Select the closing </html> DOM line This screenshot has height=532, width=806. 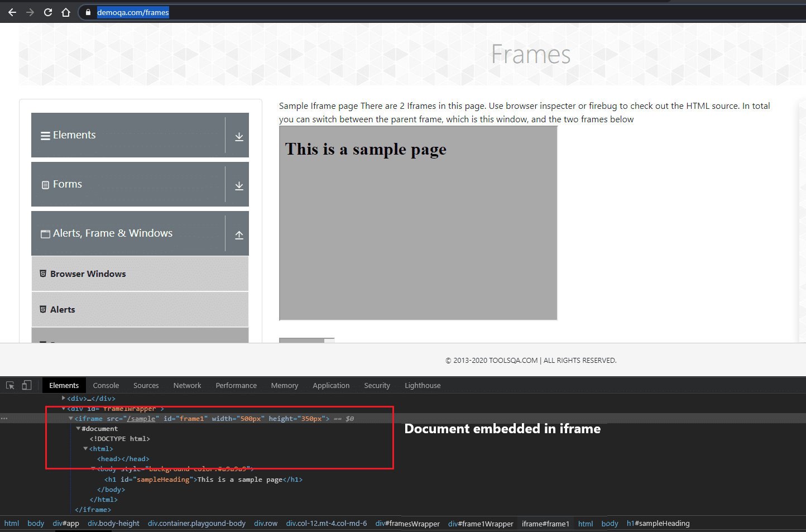(x=104, y=500)
